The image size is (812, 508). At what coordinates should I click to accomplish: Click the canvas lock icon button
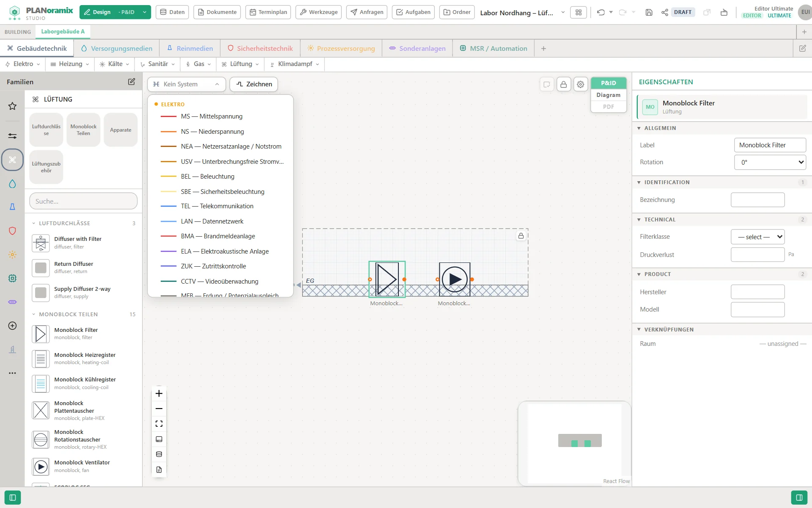click(563, 84)
